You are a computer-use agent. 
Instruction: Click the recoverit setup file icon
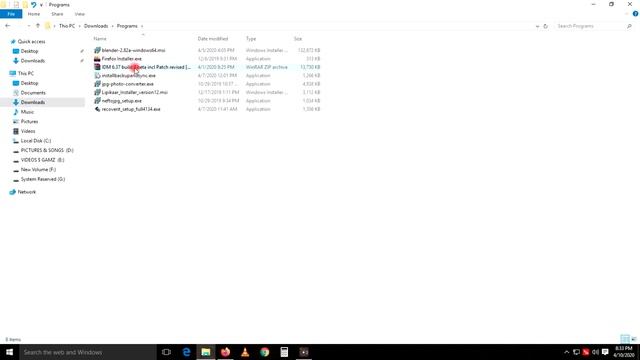click(x=97, y=109)
